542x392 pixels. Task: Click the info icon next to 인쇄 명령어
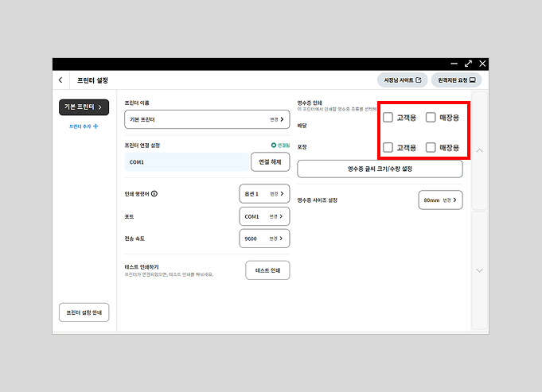coord(154,193)
